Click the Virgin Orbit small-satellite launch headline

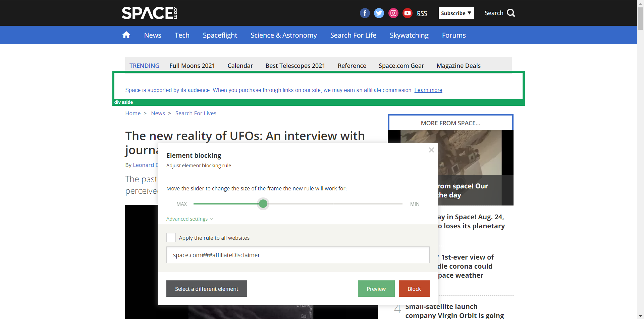(x=454, y=311)
